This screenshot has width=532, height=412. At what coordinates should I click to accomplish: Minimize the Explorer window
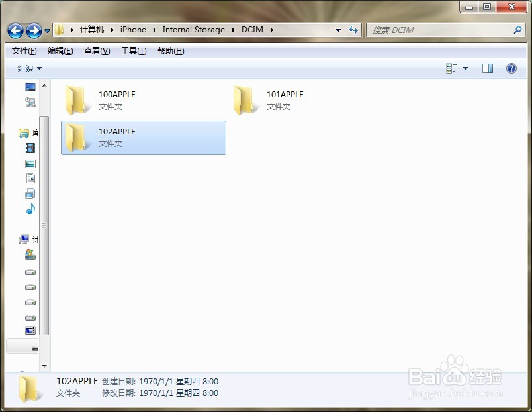click(469, 7)
